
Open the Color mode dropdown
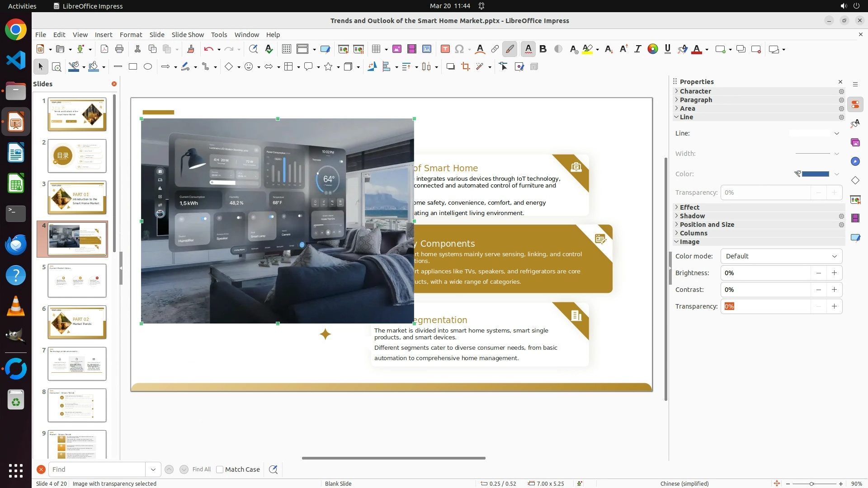tap(781, 256)
